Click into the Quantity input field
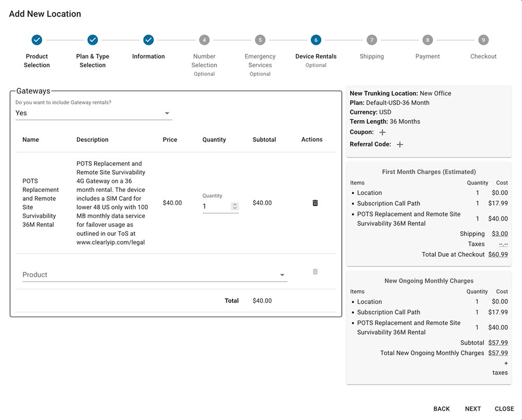 click(x=215, y=207)
